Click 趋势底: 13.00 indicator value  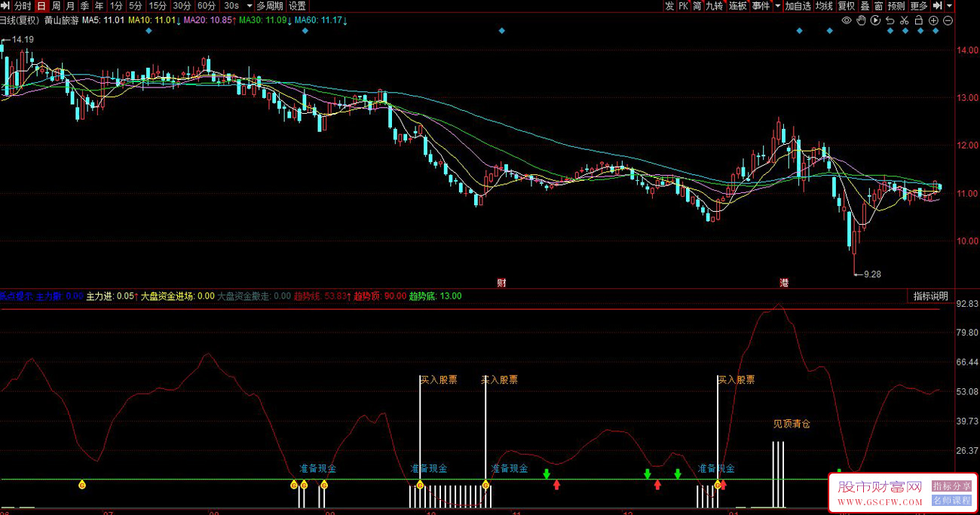pyautogui.click(x=436, y=296)
